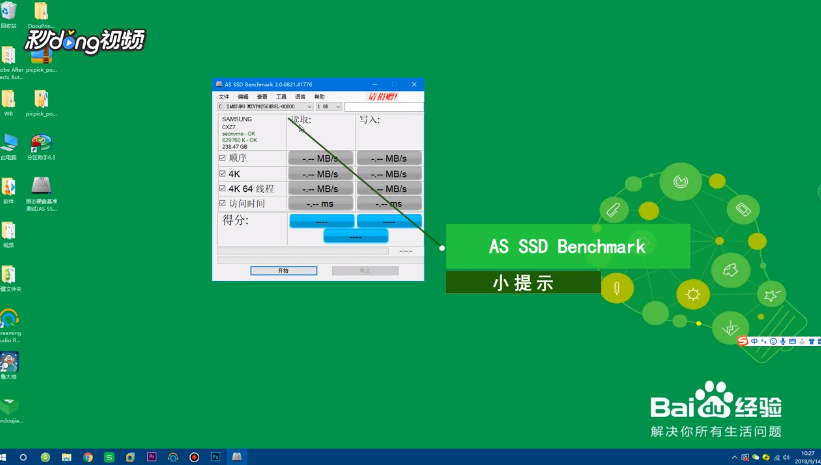Viewport: 821px width, 465px height.
Task: Open the green 360 browser taskbar icon
Action: coord(46,457)
